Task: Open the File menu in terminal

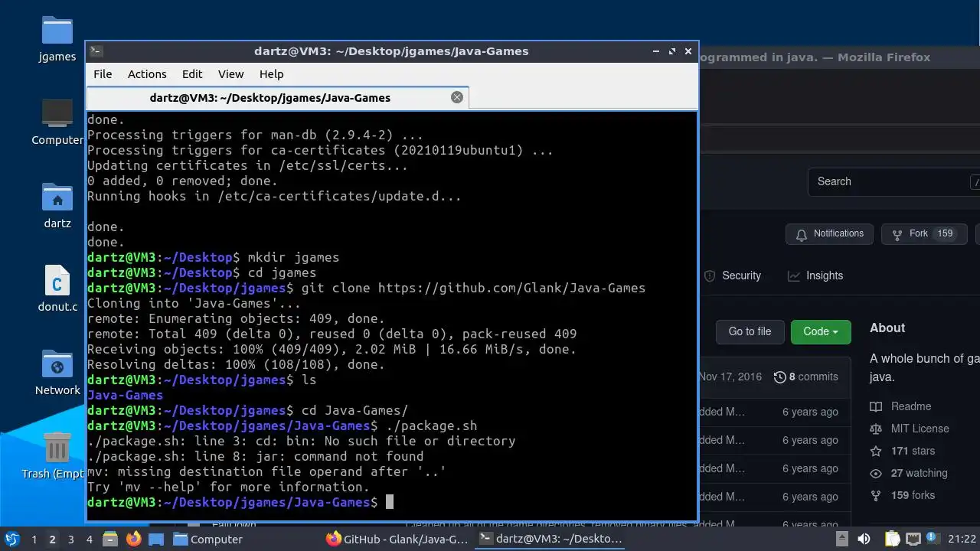Action: point(103,74)
